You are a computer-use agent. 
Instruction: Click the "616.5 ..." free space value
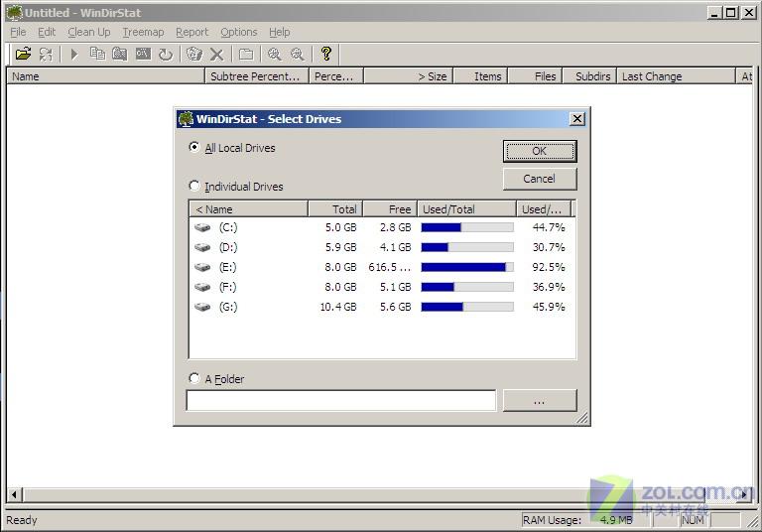pyautogui.click(x=389, y=267)
